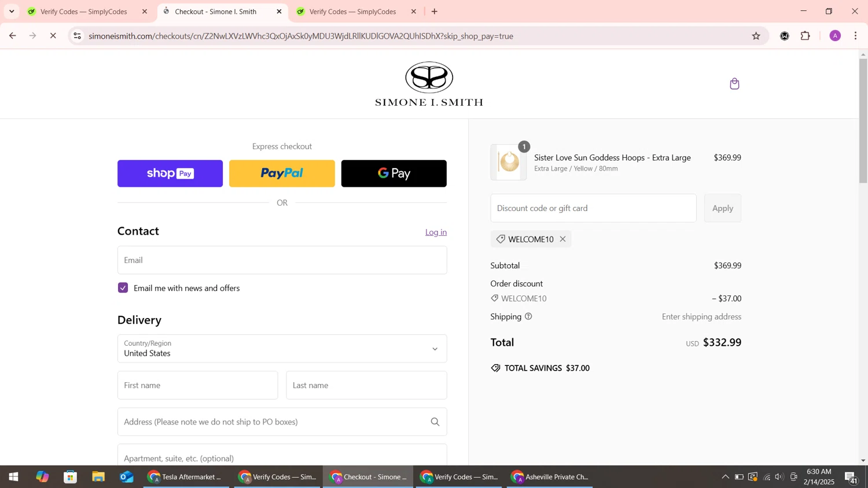
Task: Click the Simone I. Smith logo
Action: 429,84
